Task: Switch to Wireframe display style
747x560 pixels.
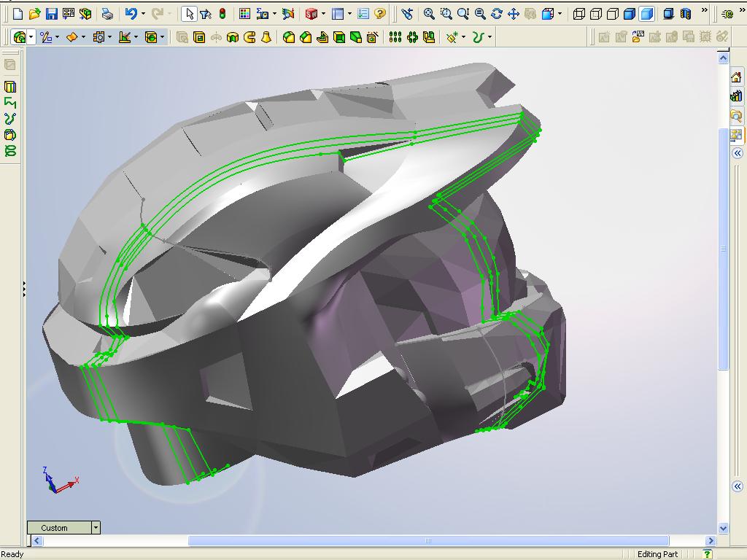Action: pos(578,14)
